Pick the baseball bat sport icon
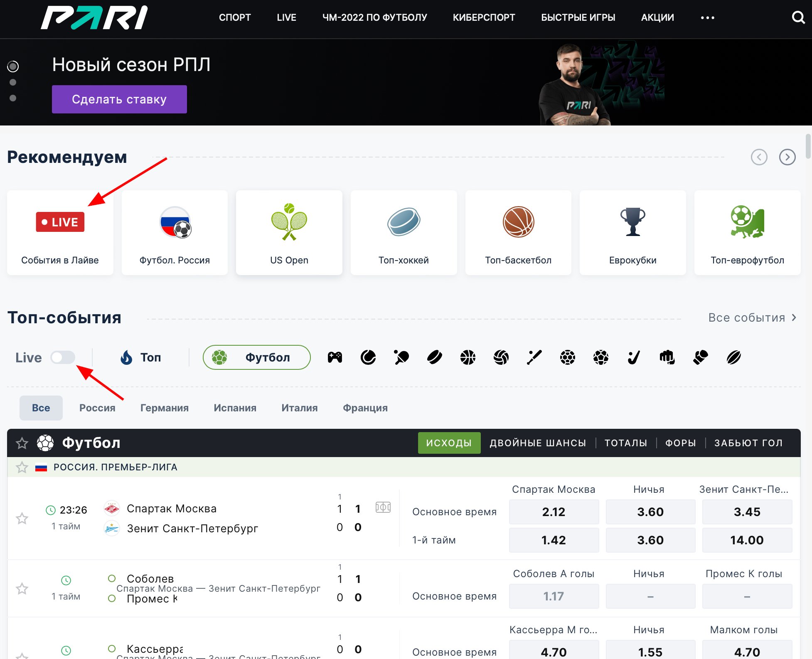Viewport: 812px width, 659px height. pos(534,357)
